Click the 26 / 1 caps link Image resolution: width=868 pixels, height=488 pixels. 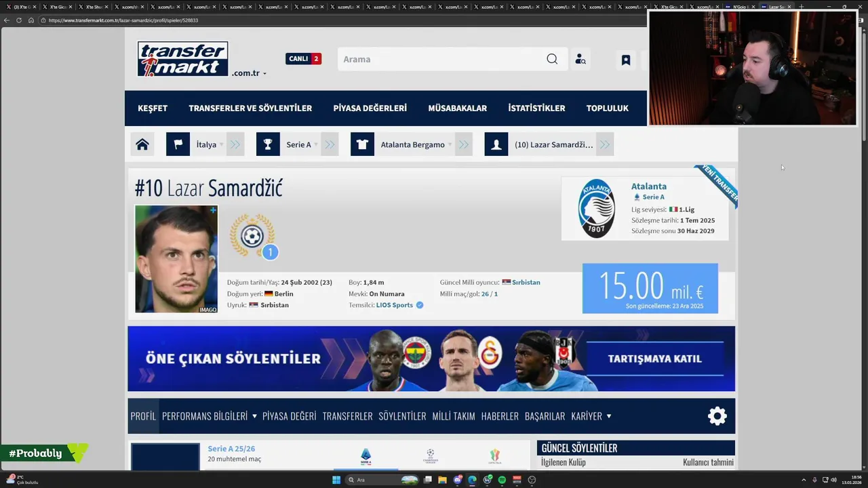pyautogui.click(x=490, y=293)
